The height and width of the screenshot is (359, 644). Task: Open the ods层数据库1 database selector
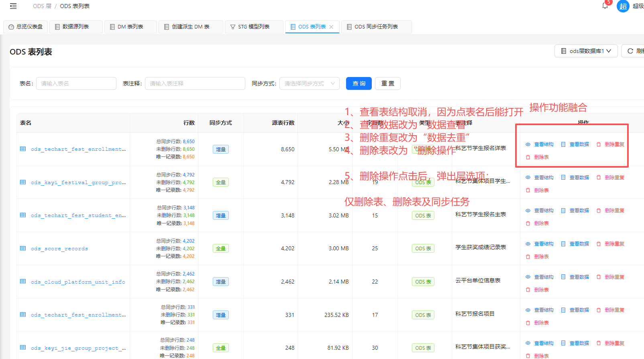click(x=586, y=51)
